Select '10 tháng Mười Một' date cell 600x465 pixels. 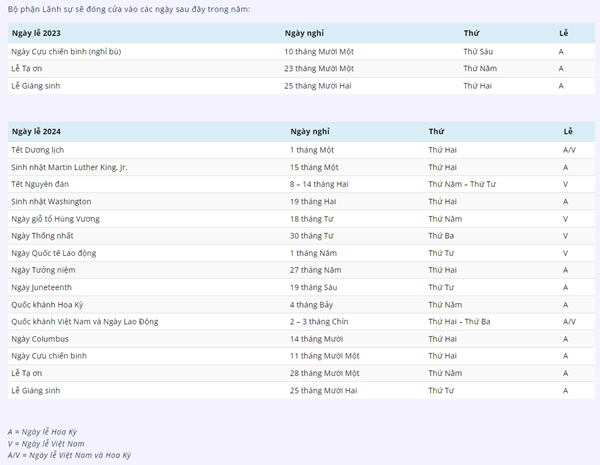pos(319,52)
